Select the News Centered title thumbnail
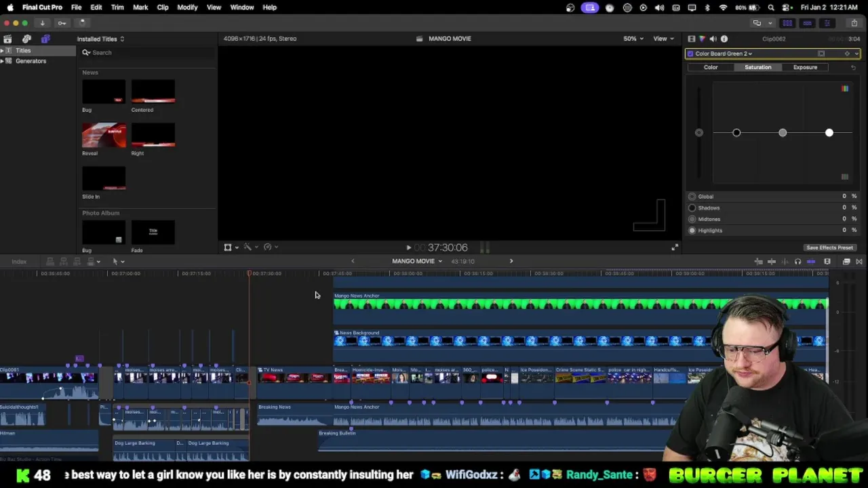The height and width of the screenshot is (488, 868). click(x=153, y=91)
